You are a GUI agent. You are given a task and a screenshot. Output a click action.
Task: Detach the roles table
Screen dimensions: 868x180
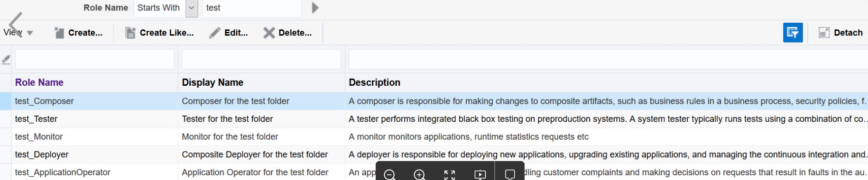click(x=840, y=33)
